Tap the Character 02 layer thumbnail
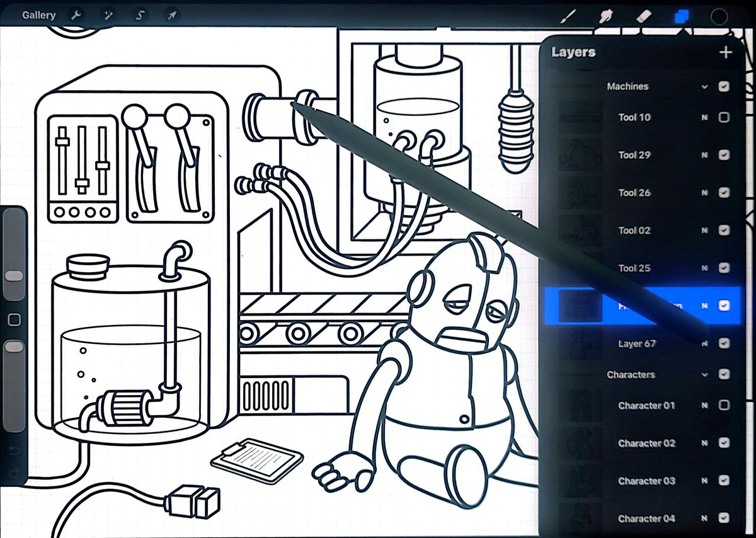The height and width of the screenshot is (538, 756). pyautogui.click(x=580, y=443)
